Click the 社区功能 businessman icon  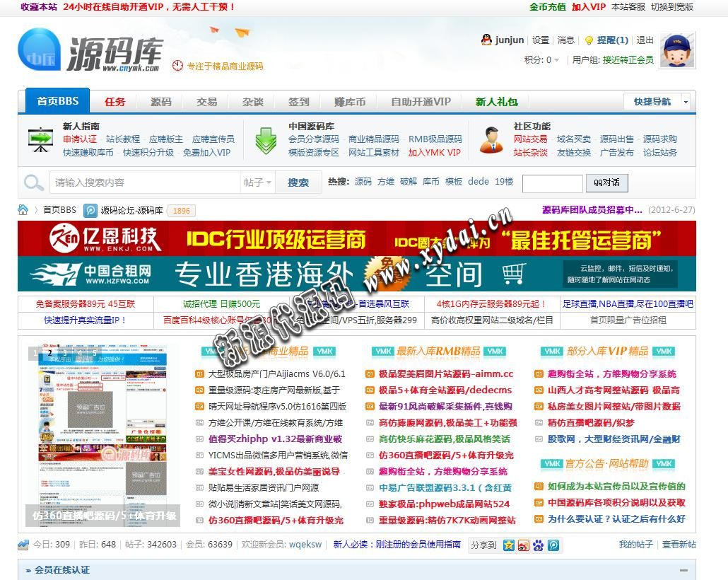[x=492, y=139]
